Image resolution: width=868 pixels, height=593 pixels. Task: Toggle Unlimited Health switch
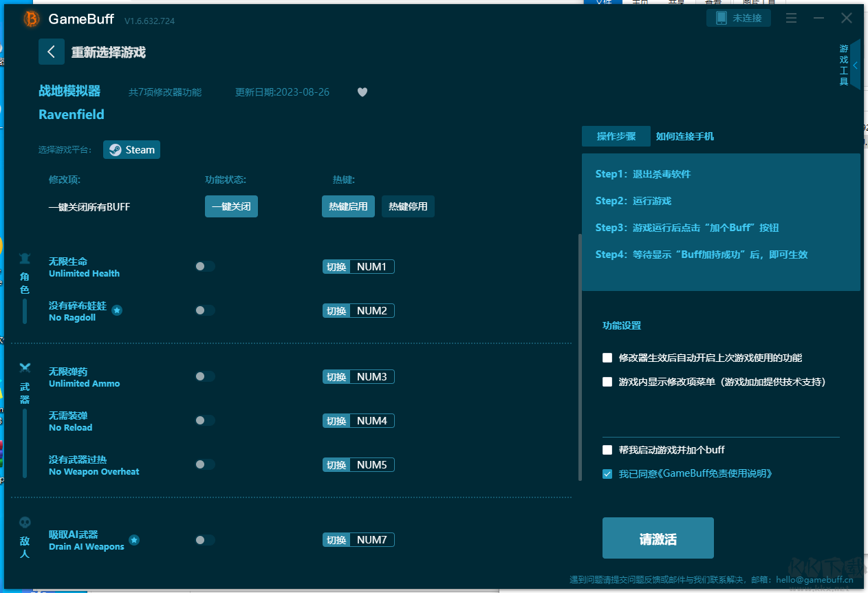[205, 266]
